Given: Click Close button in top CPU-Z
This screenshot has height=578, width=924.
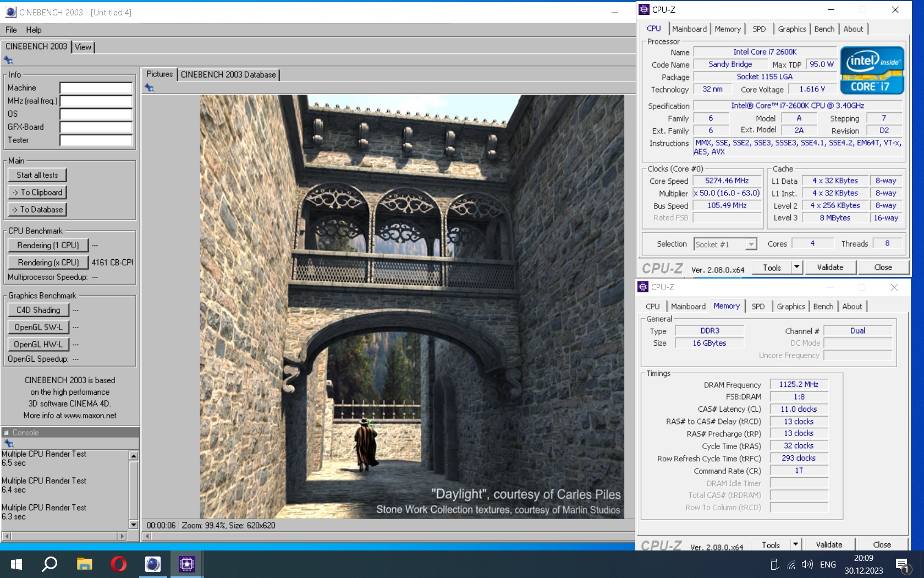Looking at the screenshot, I should tap(883, 267).
